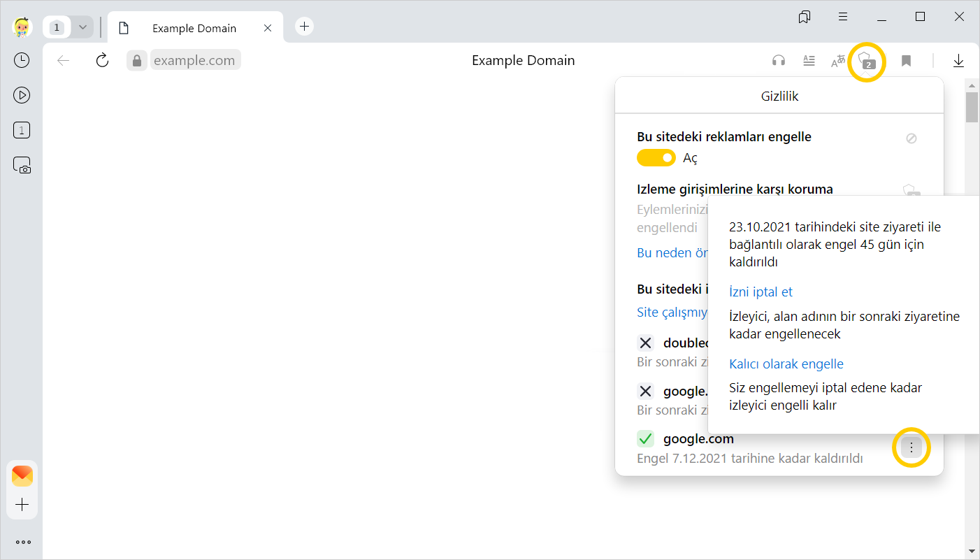Click the headphones read-aloud icon

(778, 61)
